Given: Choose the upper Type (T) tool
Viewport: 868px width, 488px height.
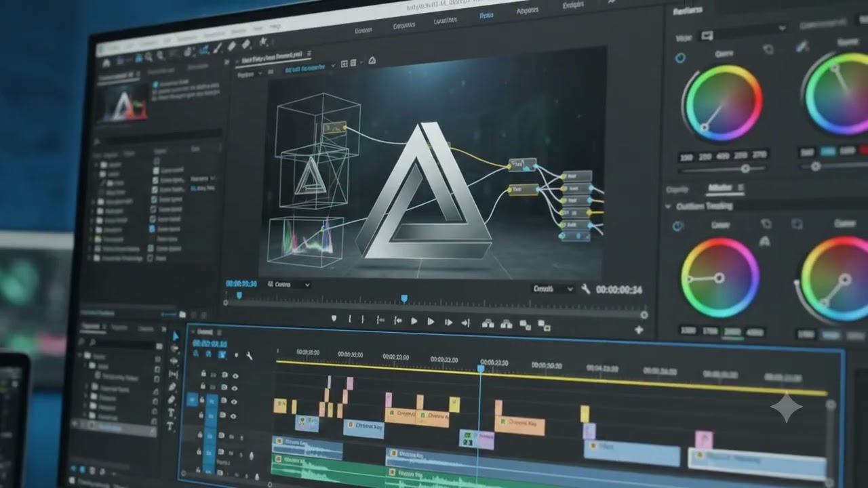Looking at the screenshot, I should [171, 412].
